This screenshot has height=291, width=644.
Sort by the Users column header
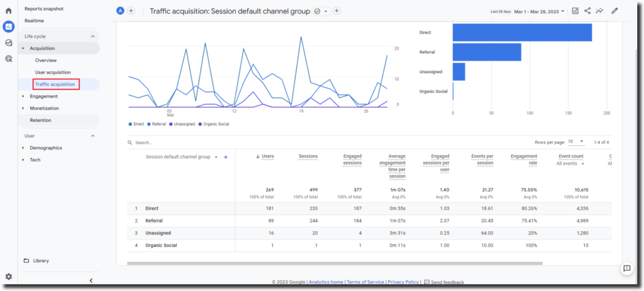[268, 156]
